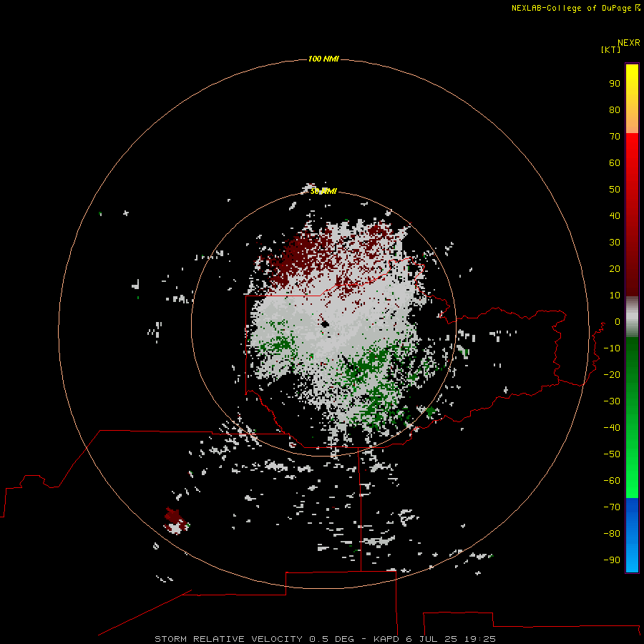Viewport: 644px width, 644px height.
Task: Click the black radar site dot at center
Action: click(x=325, y=324)
